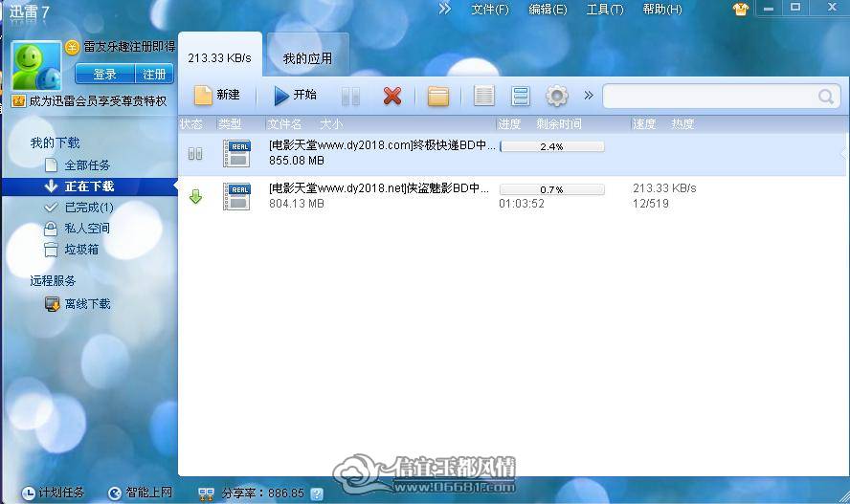The width and height of the screenshot is (850, 504).
Task: Click the 成为迅雷会员享受尊贵特权 link
Action: tap(98, 100)
